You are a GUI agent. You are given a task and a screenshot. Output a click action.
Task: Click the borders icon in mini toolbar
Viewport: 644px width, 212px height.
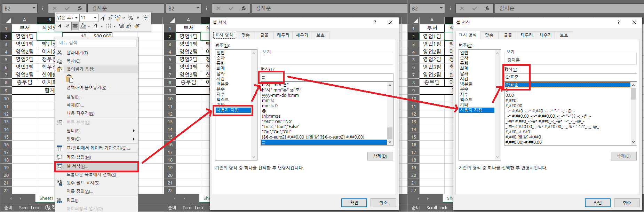[108, 26]
